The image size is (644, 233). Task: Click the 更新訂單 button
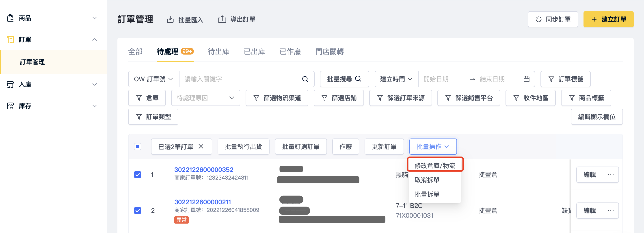coord(384,147)
